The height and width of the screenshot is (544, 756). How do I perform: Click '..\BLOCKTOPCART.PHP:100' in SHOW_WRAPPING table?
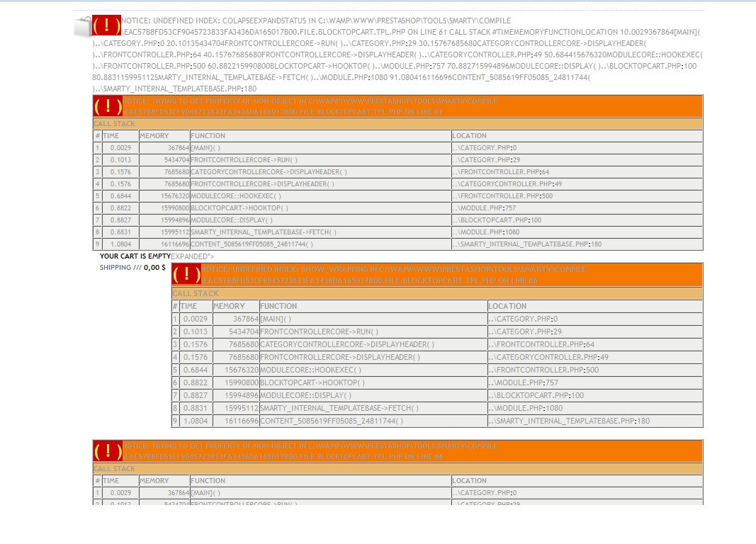(x=536, y=395)
